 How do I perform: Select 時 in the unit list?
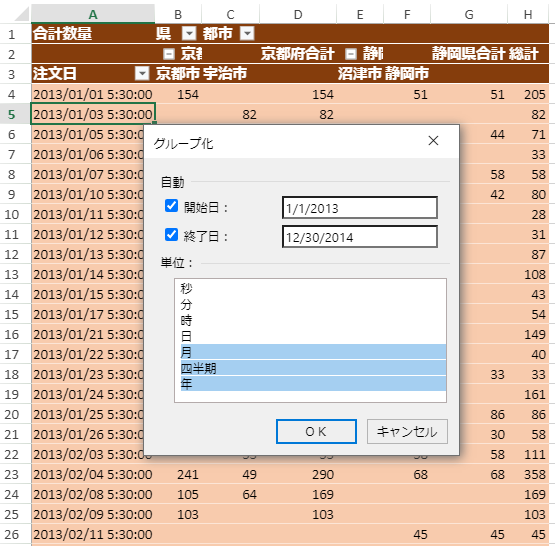(x=313, y=320)
